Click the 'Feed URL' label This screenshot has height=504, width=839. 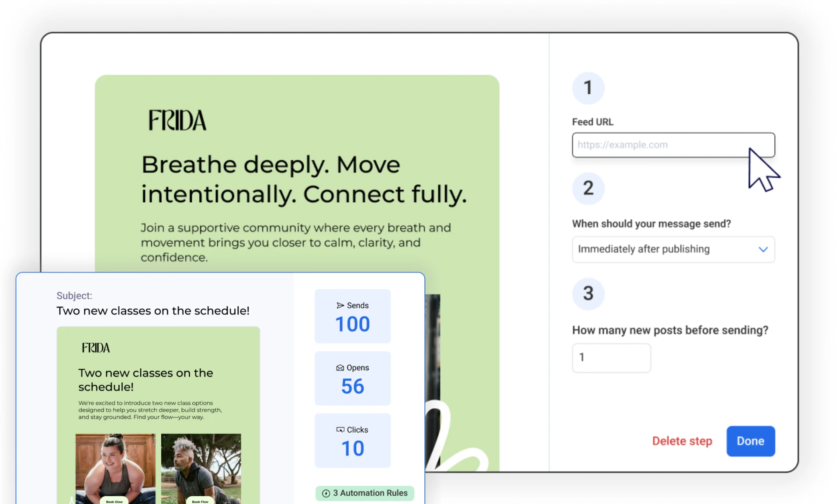tap(593, 122)
